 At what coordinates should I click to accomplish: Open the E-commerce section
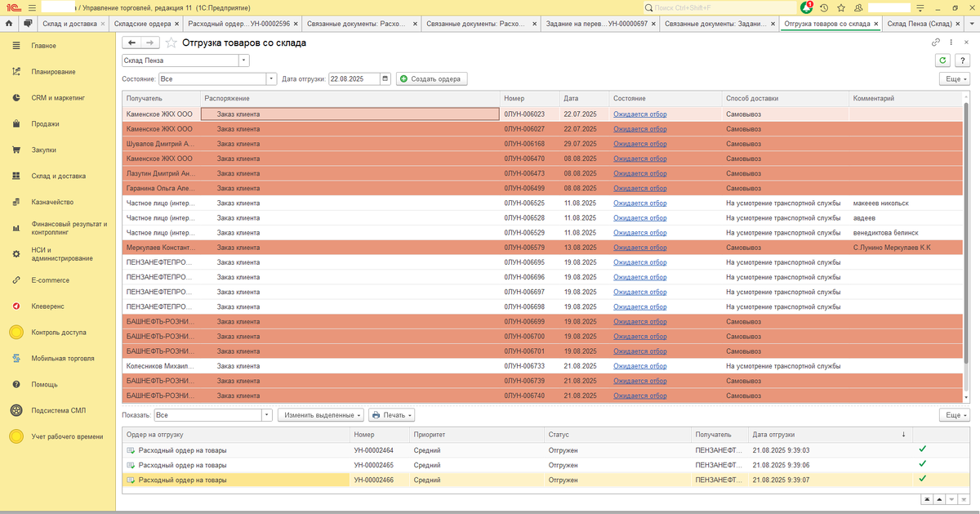click(57, 280)
